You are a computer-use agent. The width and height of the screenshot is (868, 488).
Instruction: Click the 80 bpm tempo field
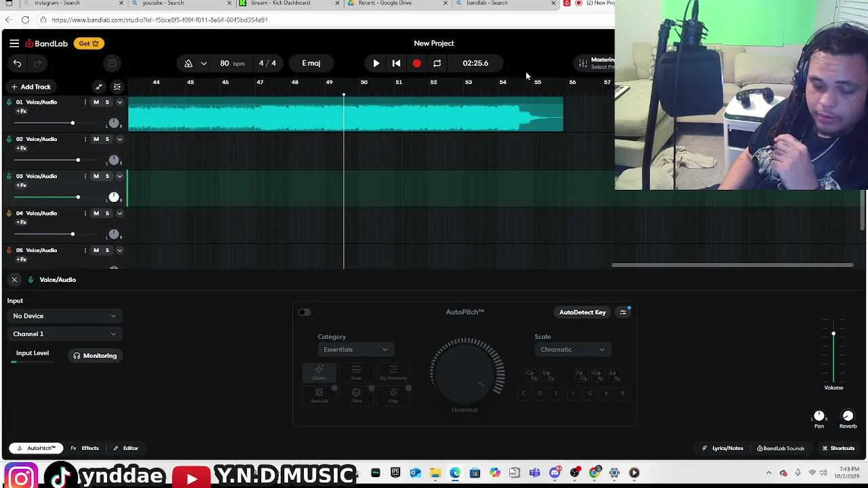(x=232, y=63)
